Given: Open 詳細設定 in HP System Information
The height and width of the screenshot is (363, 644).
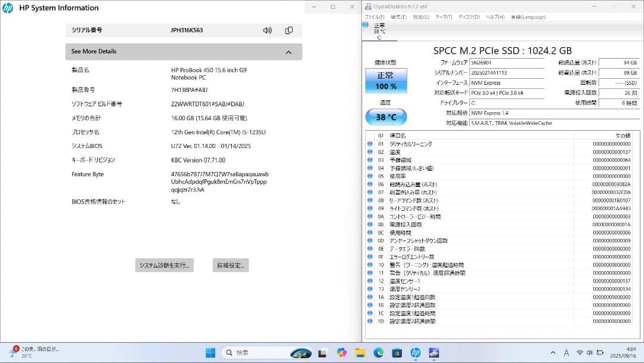Looking at the screenshot, I should coord(231,265).
